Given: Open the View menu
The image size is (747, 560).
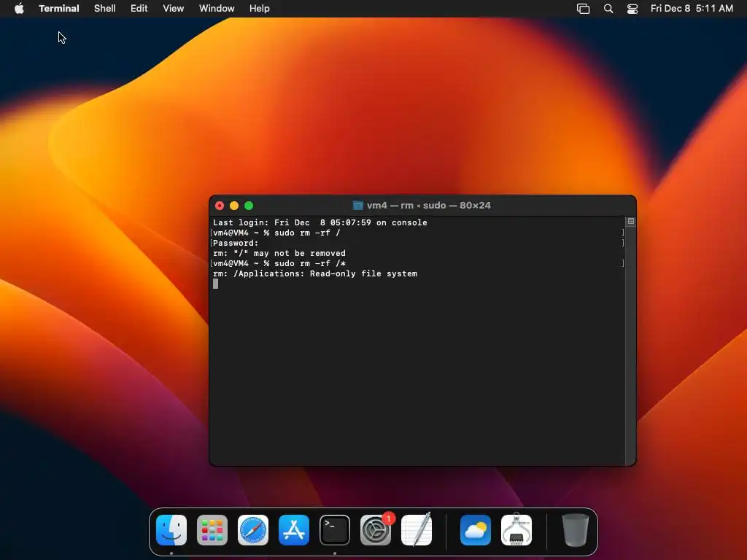Looking at the screenshot, I should (x=174, y=8).
